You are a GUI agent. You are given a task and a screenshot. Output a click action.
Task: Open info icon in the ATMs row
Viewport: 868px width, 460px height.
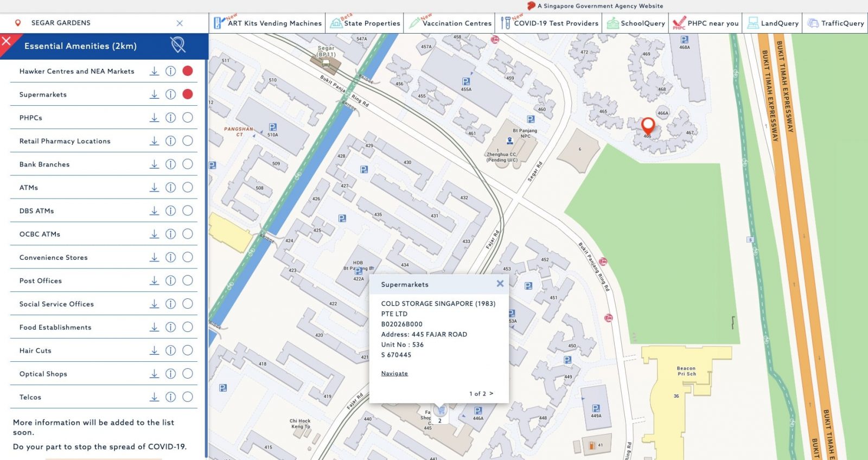tap(170, 188)
